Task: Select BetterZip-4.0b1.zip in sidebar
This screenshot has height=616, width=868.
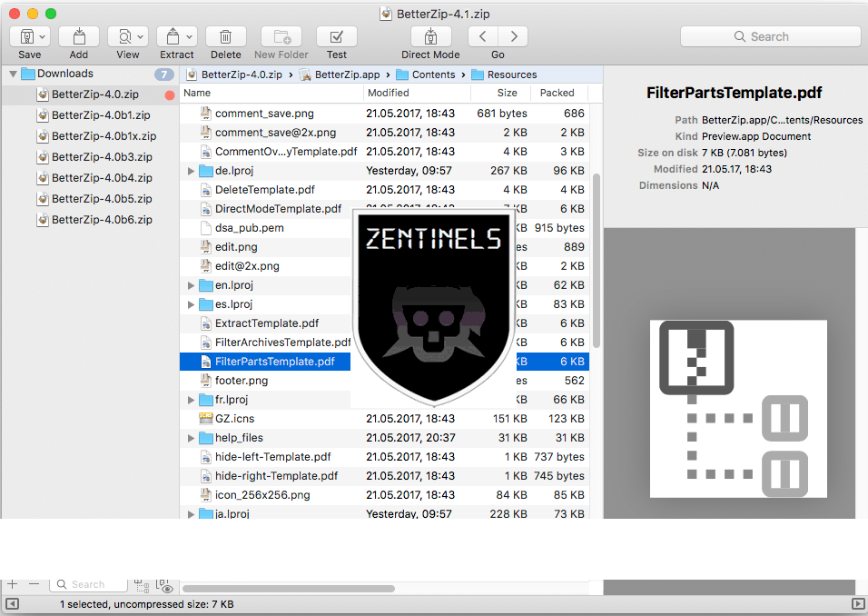Action: pyautogui.click(x=102, y=115)
